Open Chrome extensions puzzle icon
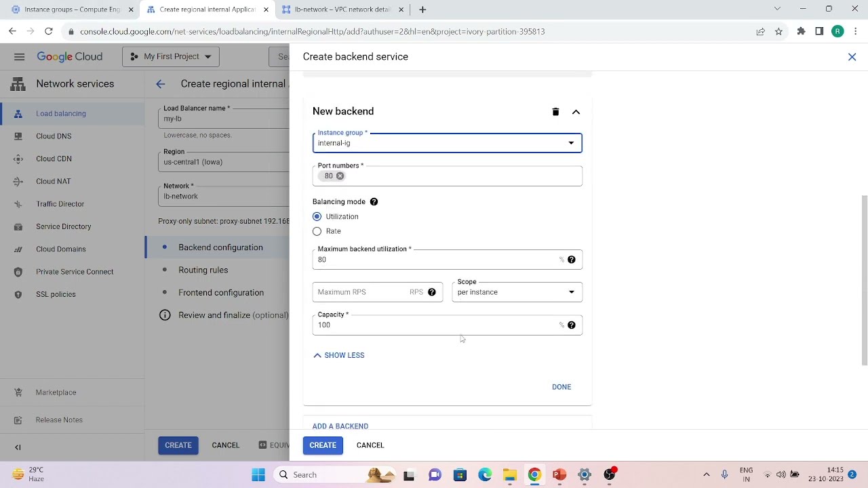This screenshot has height=488, width=868. click(801, 31)
